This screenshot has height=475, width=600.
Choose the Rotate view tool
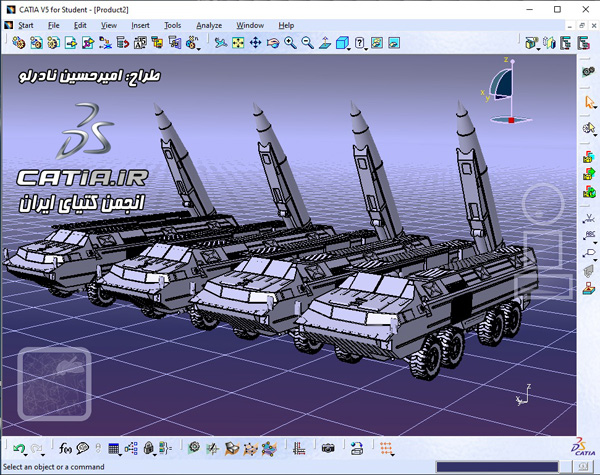pos(273,42)
